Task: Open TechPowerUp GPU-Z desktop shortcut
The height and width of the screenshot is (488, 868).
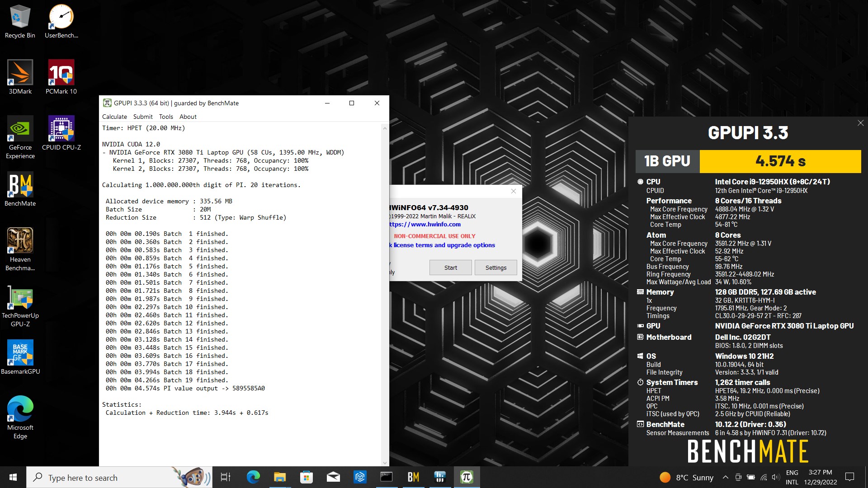Action: (x=20, y=305)
